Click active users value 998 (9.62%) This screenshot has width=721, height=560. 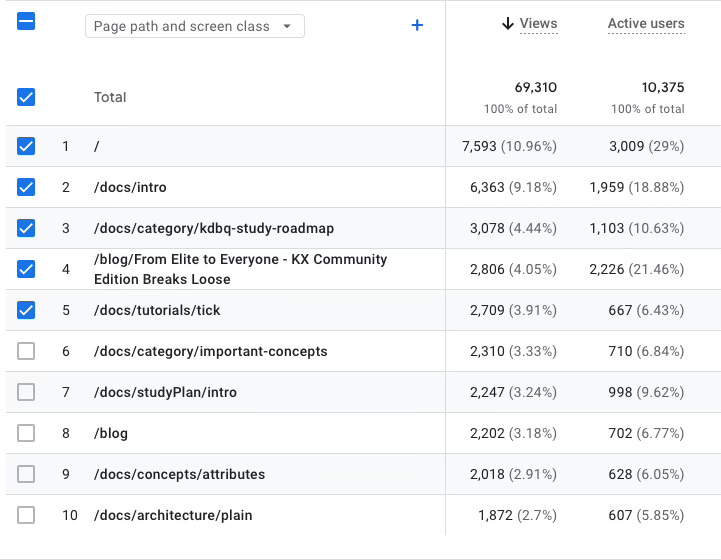pyautogui.click(x=647, y=392)
